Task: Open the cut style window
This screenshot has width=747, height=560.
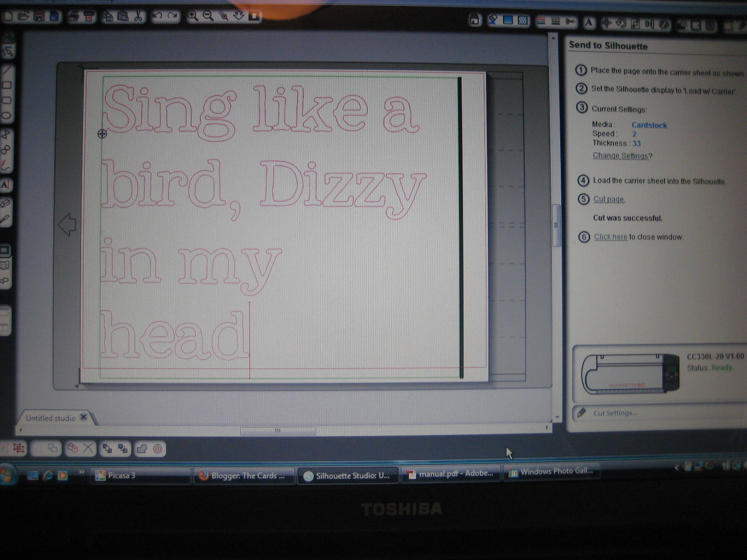Action: tap(570, 21)
